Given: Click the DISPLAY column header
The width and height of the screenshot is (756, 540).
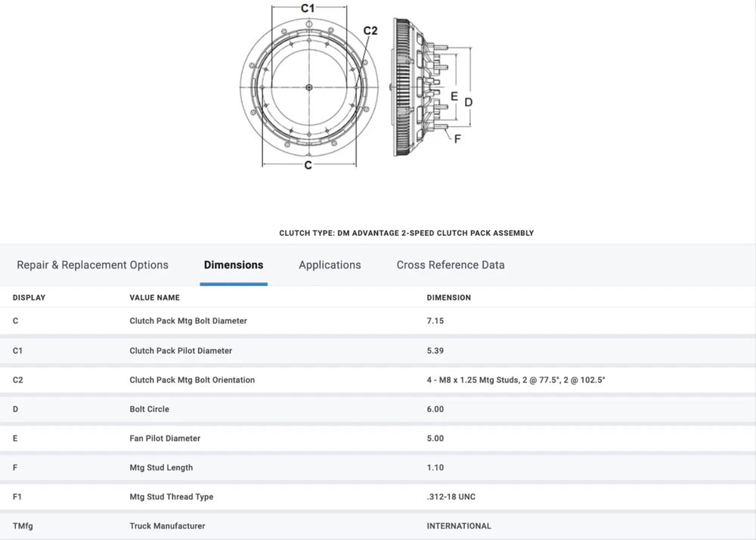Looking at the screenshot, I should pos(29,298).
